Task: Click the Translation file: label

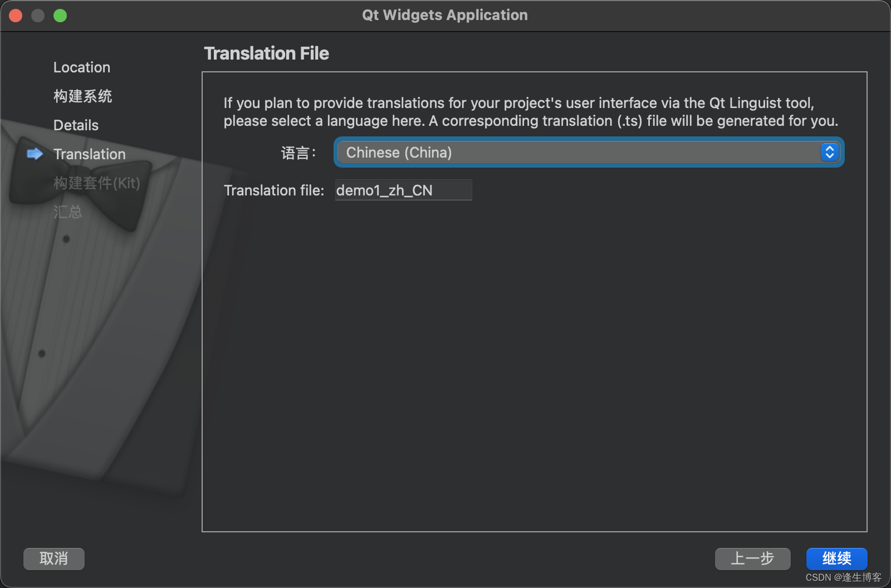Action: (x=273, y=190)
